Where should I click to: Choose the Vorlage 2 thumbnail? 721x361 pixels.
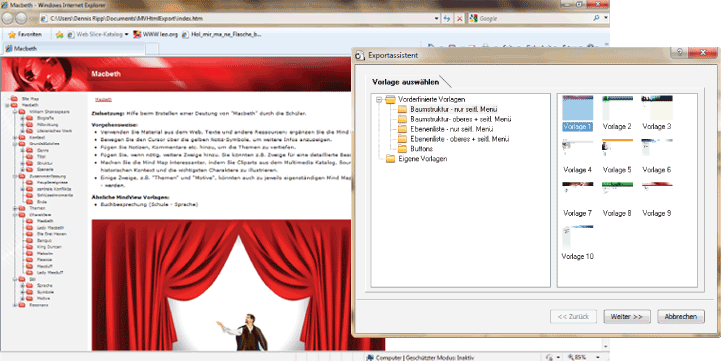pyautogui.click(x=617, y=113)
